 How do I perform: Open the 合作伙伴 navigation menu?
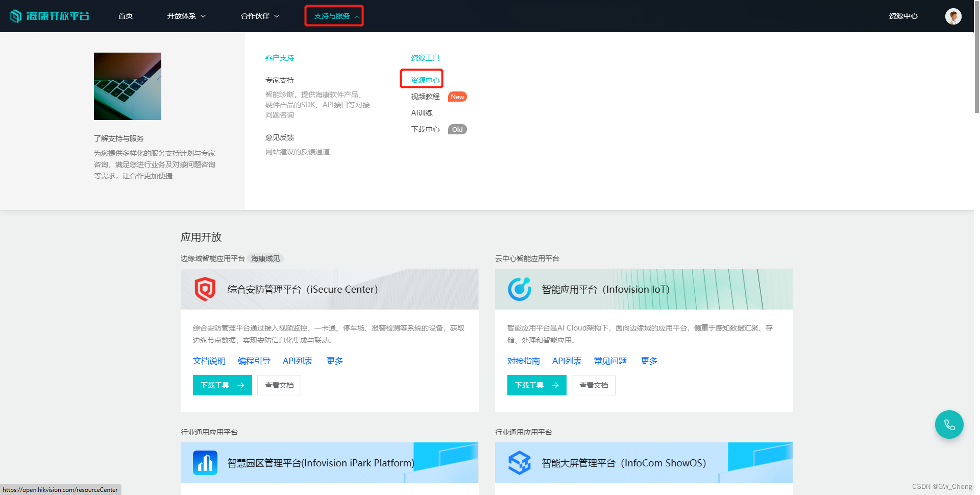[x=255, y=16]
